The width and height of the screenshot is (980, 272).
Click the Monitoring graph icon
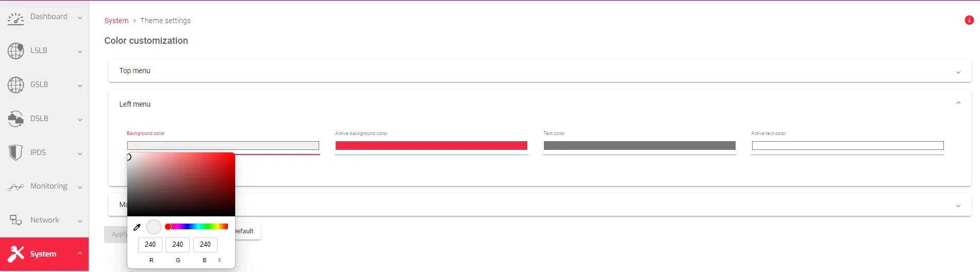pos(15,187)
